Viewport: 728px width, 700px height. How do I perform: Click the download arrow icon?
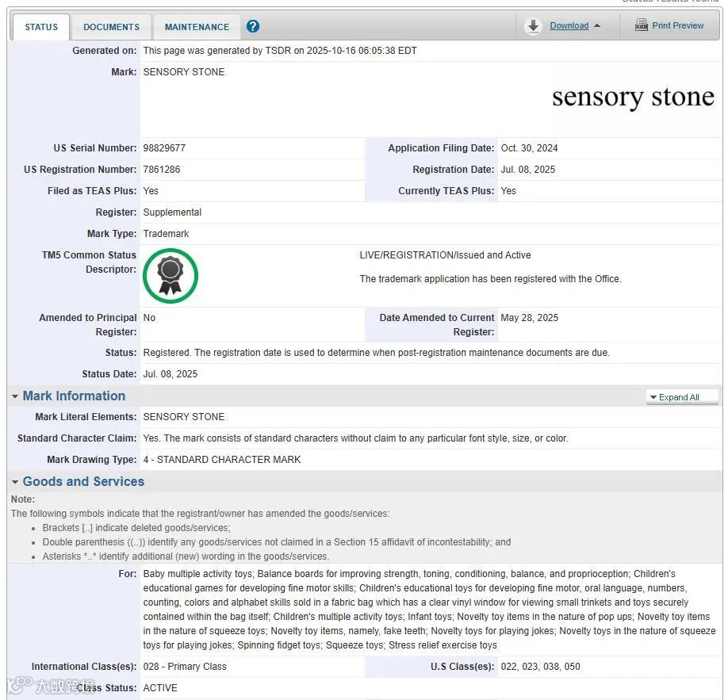tap(534, 26)
